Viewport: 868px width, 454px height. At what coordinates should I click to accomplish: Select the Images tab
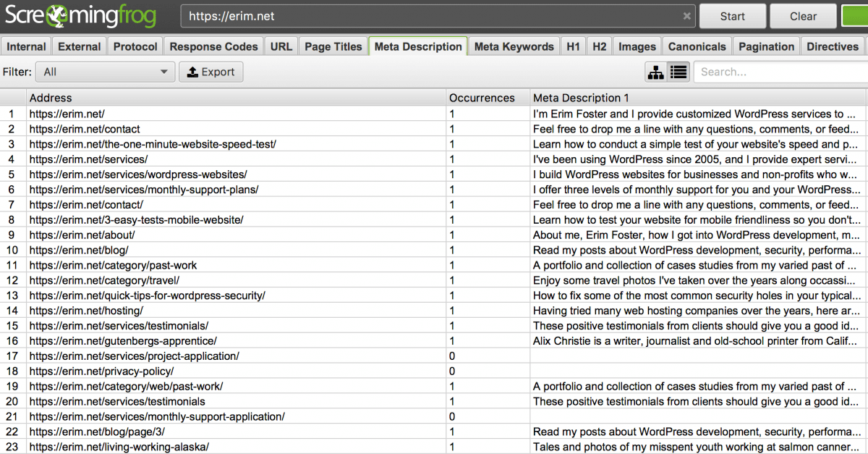pos(637,46)
